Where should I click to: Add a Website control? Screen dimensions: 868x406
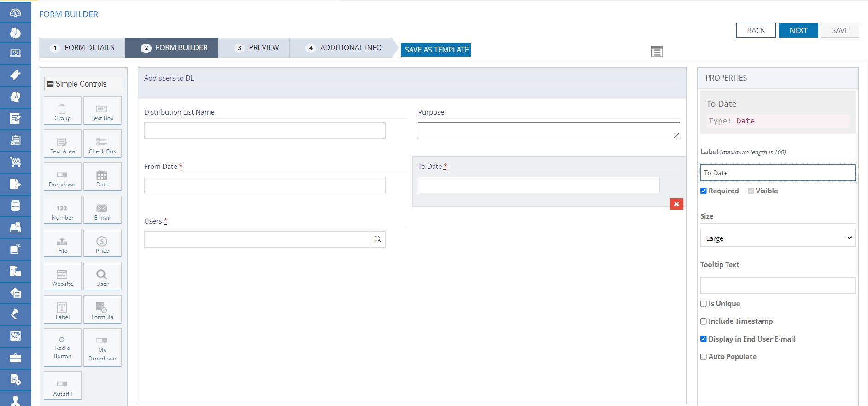pyautogui.click(x=63, y=276)
